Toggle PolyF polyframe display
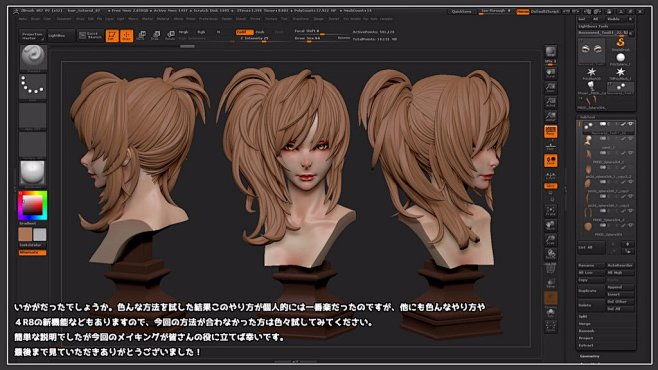 [x=551, y=268]
